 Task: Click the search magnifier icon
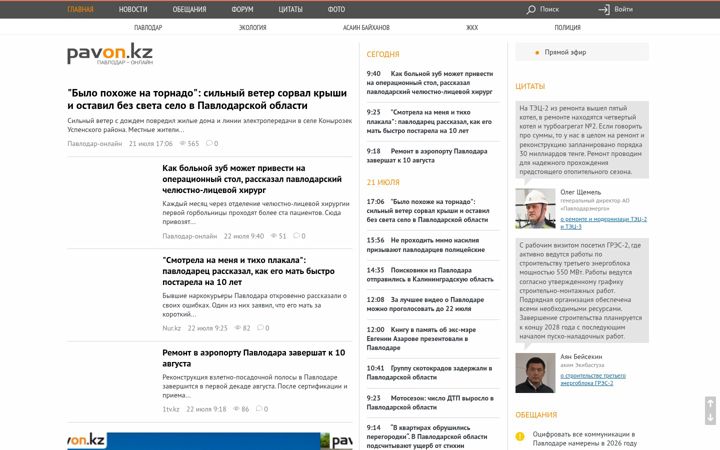(x=531, y=9)
